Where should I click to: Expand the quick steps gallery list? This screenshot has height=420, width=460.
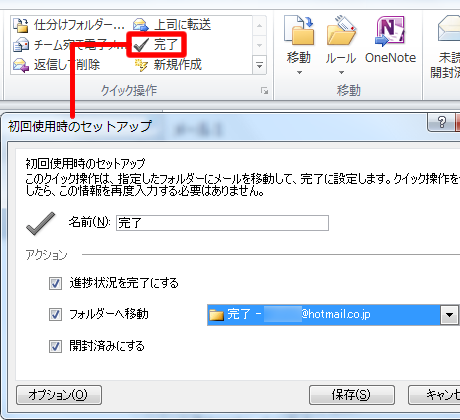coord(259,65)
